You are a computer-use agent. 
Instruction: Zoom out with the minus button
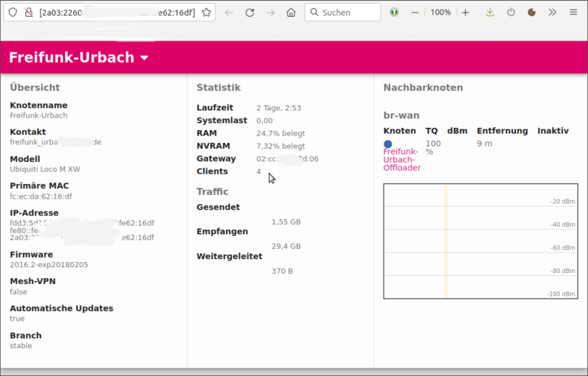point(415,13)
